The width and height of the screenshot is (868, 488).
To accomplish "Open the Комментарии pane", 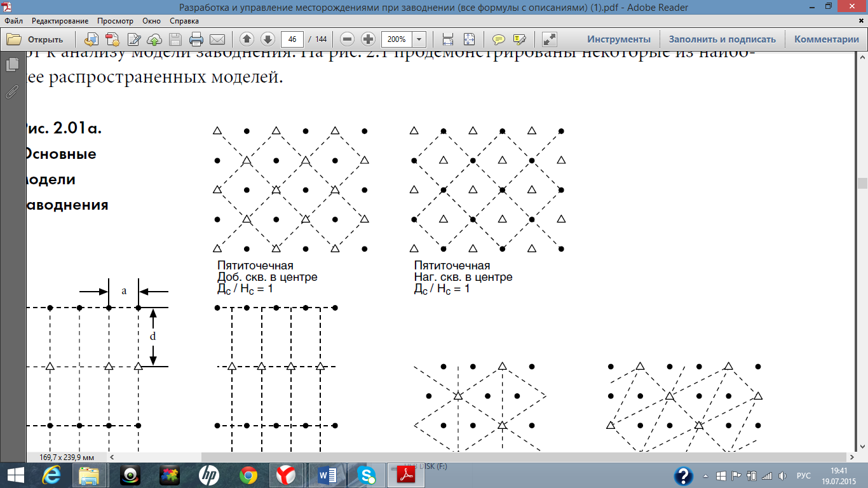I will 827,39.
